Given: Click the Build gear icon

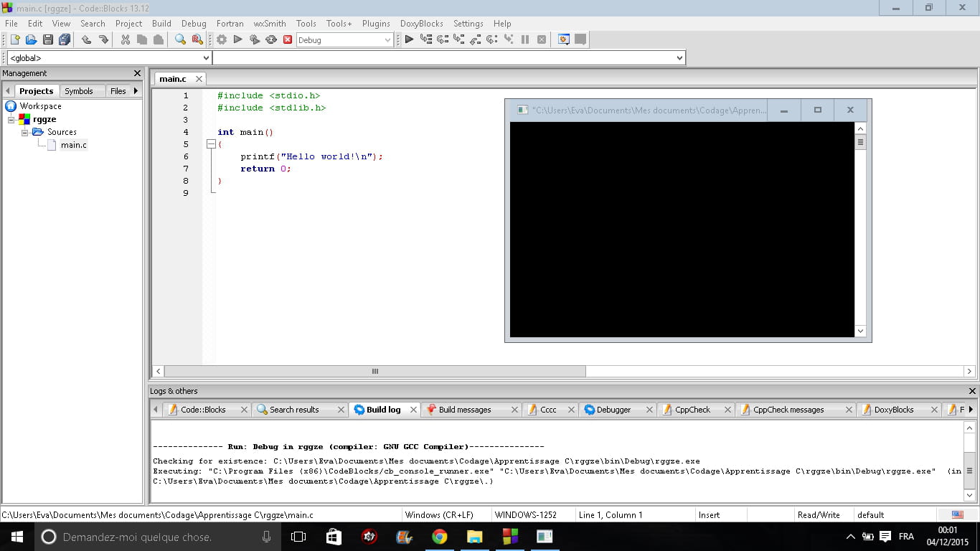Looking at the screenshot, I should point(222,40).
